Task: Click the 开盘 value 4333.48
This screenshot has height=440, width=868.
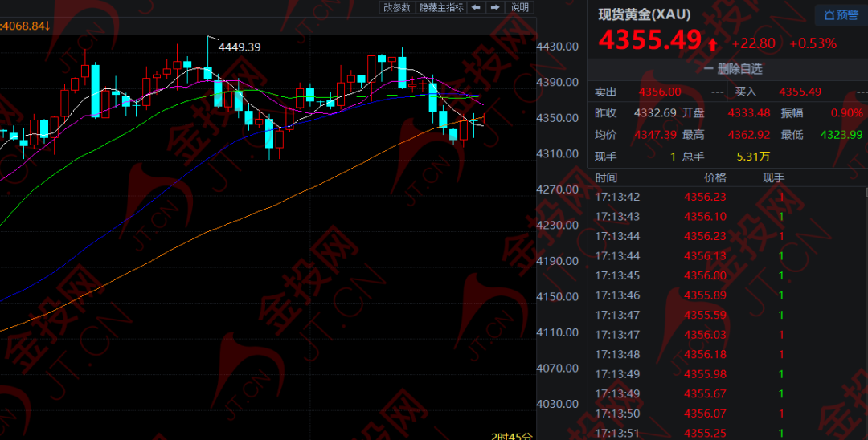Action: pos(749,112)
